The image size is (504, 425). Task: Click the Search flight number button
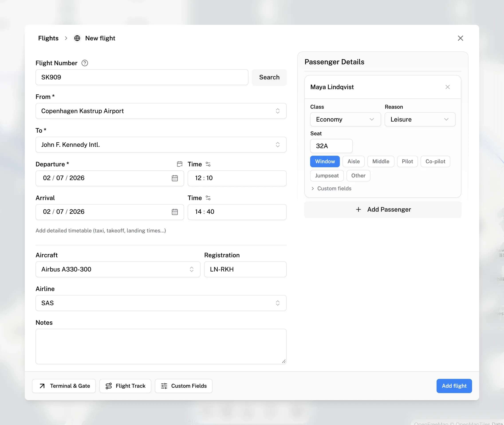coord(269,77)
